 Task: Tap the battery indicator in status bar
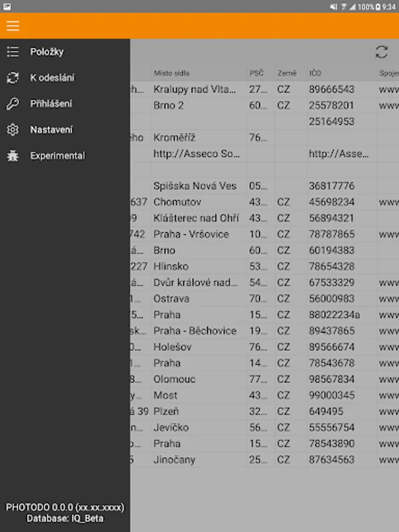[378, 7]
